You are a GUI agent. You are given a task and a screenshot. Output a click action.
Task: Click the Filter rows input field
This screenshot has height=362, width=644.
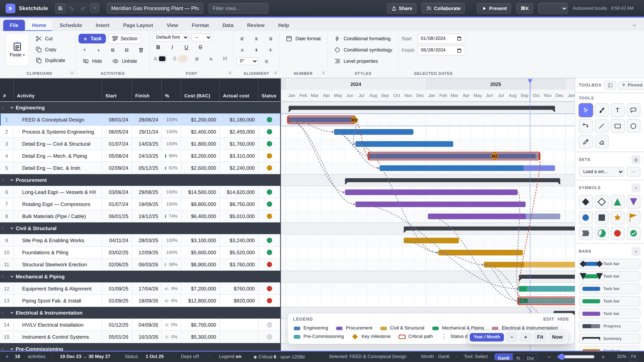238,8
